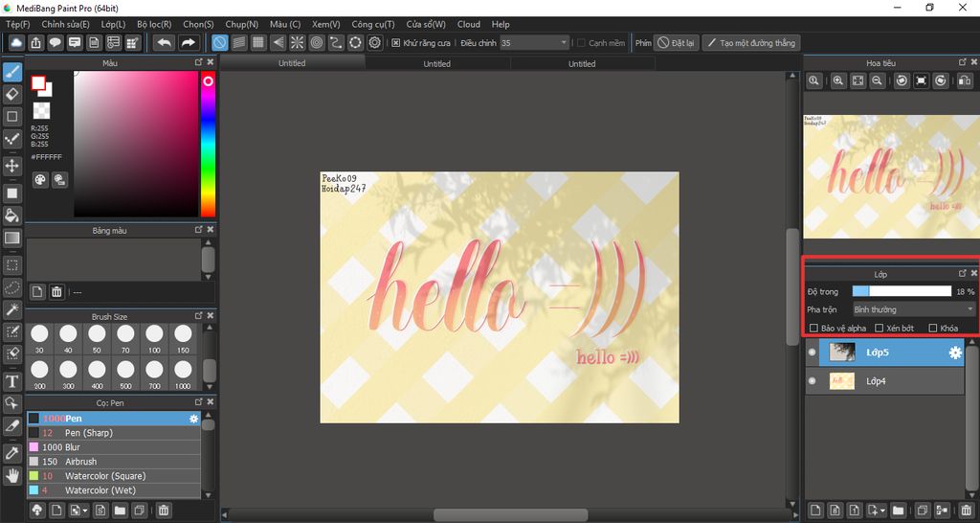Create new layer folder
980x523 pixels.
pos(898,511)
